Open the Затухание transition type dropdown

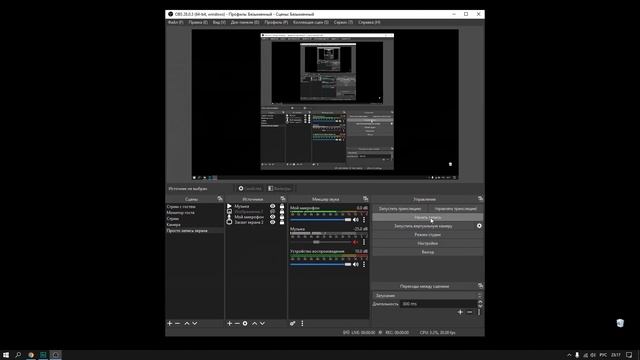tap(427, 295)
